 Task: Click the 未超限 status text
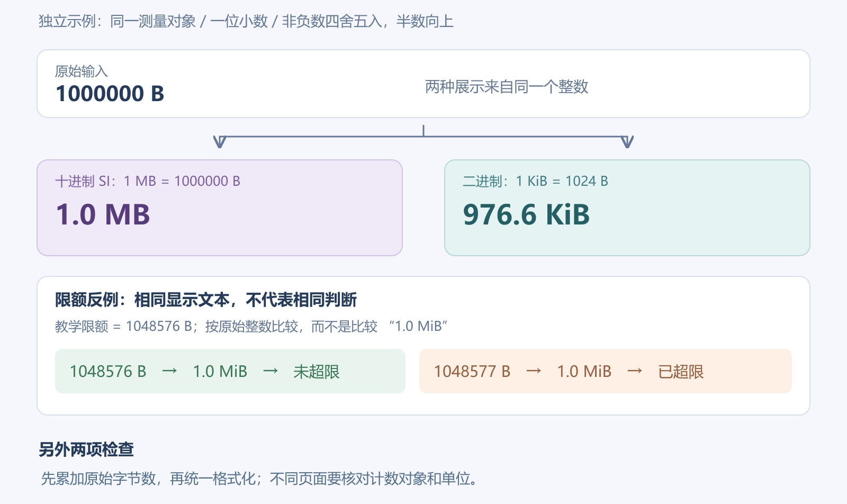point(317,372)
